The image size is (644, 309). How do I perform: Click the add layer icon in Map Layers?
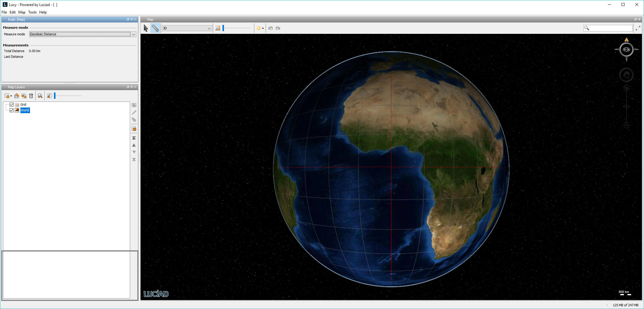pos(7,96)
